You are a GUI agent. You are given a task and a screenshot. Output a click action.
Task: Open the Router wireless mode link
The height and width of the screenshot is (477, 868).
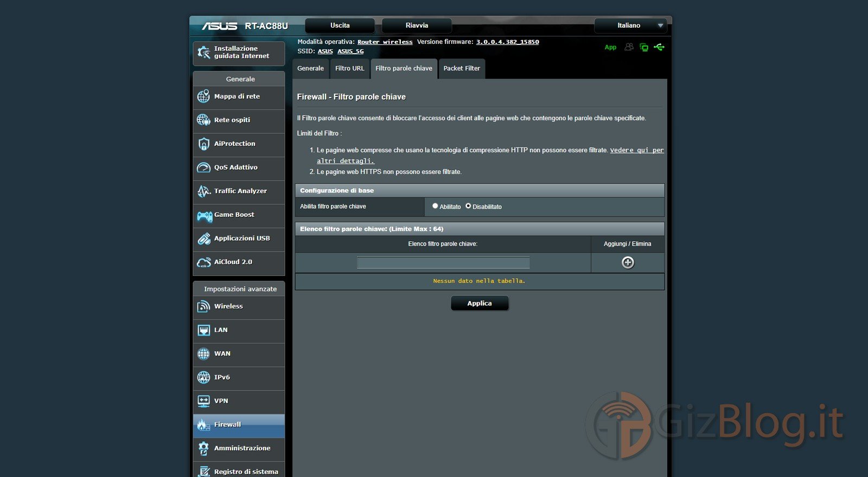385,42
